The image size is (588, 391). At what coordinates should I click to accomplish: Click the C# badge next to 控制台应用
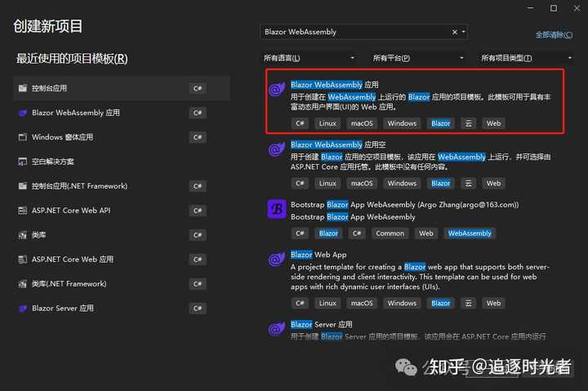[x=198, y=88]
